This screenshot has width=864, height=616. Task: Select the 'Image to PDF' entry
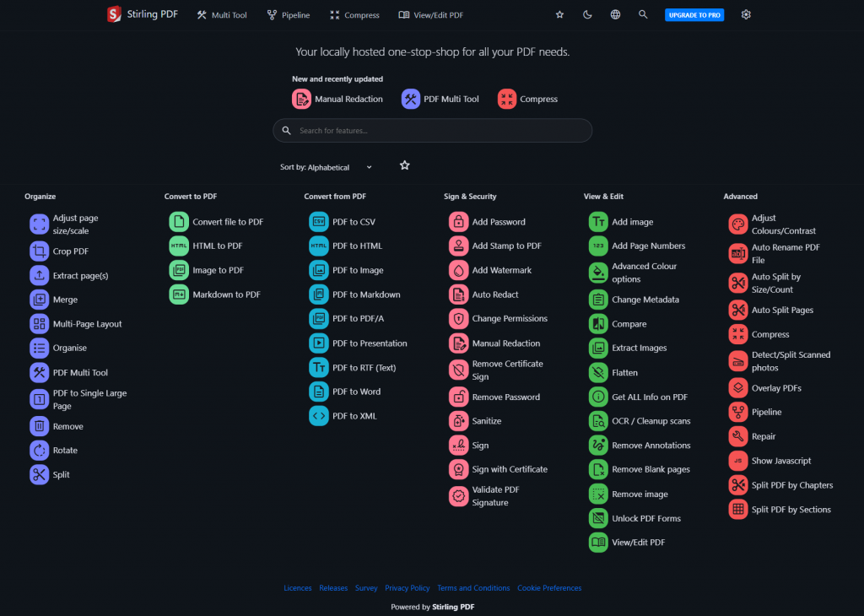point(207,270)
